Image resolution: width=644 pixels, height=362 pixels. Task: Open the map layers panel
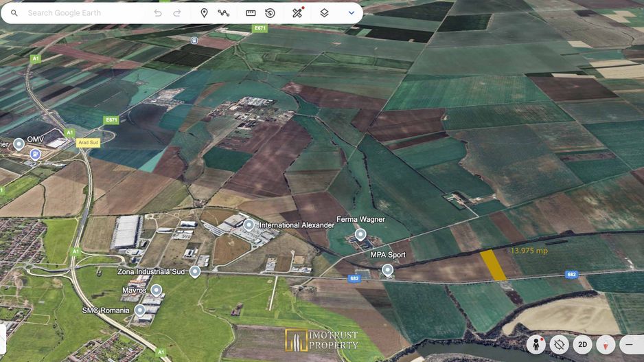click(324, 13)
